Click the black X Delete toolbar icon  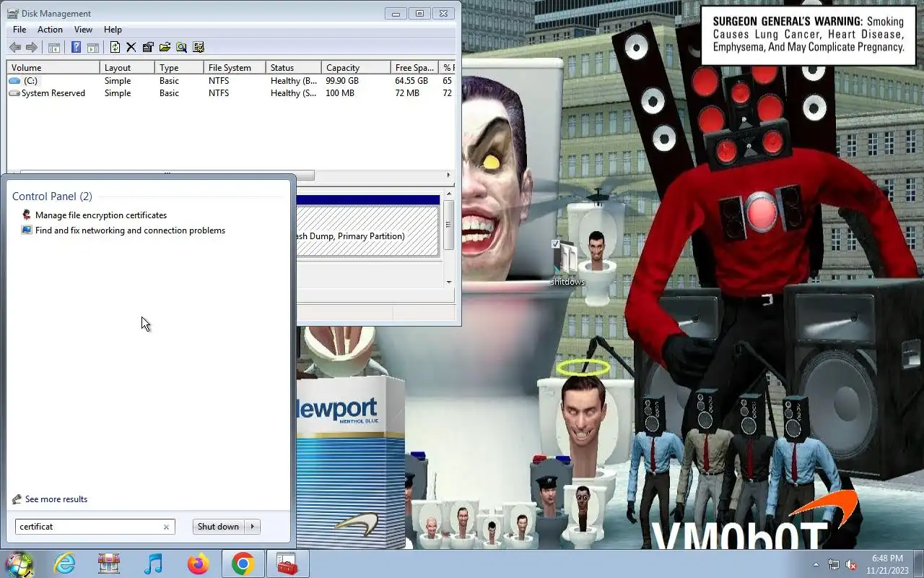(x=131, y=48)
